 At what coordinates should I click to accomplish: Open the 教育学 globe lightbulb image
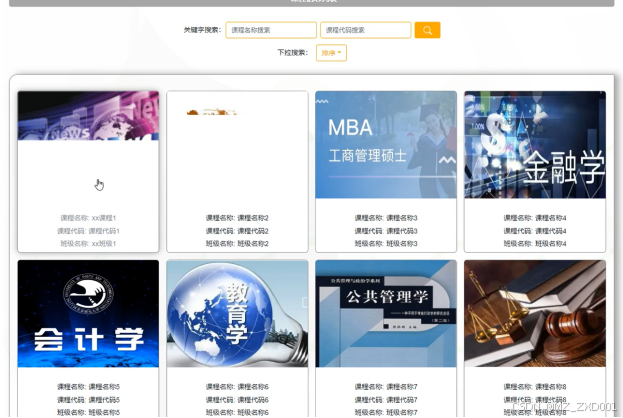point(237,314)
